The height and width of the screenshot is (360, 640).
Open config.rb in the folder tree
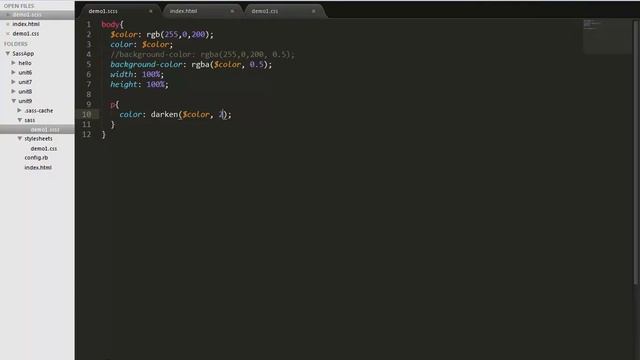click(x=36, y=158)
